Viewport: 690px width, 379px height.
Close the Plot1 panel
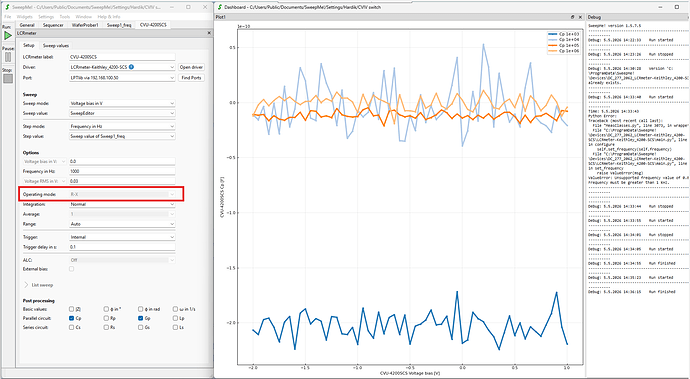pyautogui.click(x=580, y=17)
